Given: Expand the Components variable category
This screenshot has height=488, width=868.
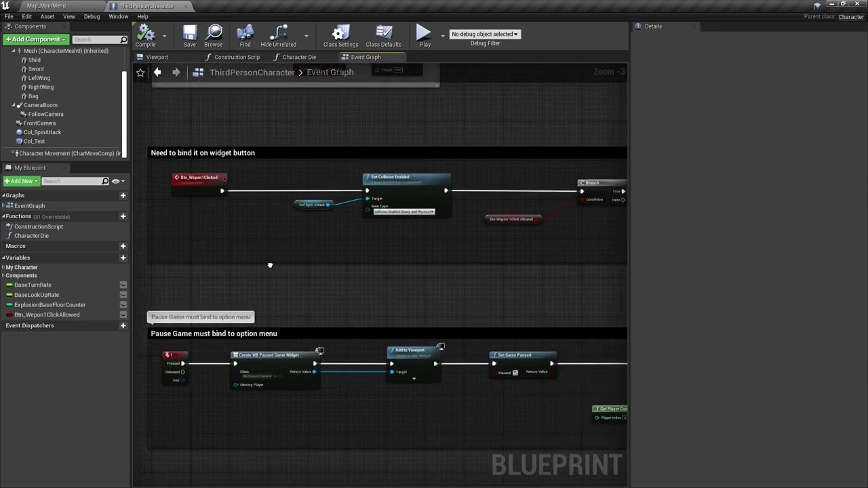Looking at the screenshot, I should coord(3,276).
